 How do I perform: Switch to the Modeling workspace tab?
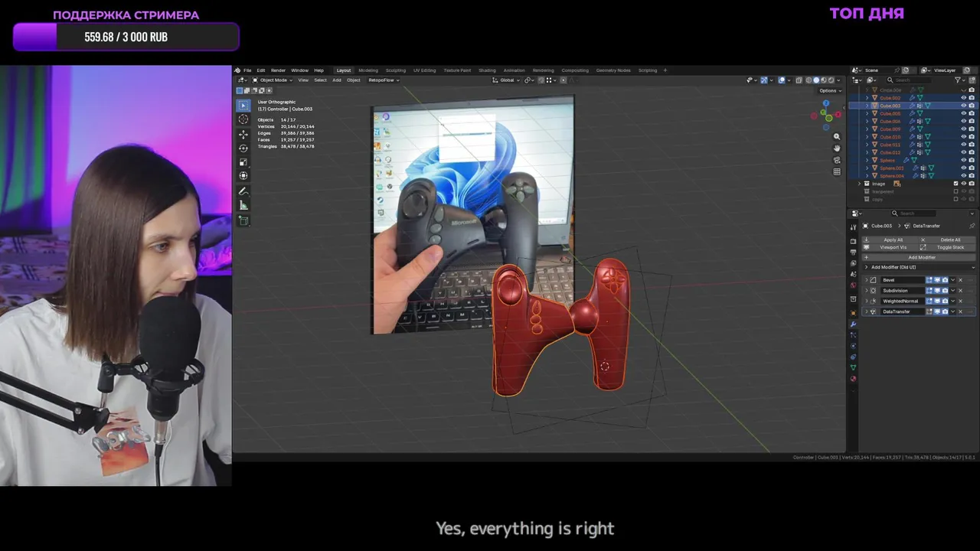click(368, 70)
